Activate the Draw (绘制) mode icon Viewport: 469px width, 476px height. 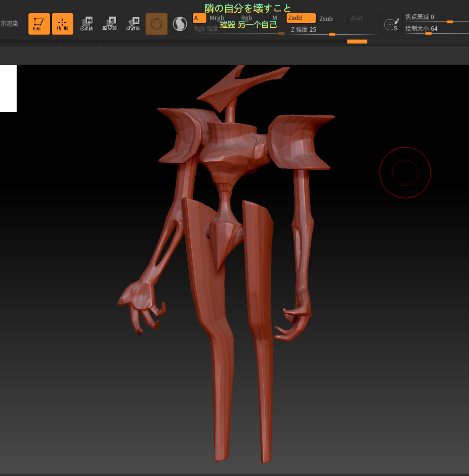(62, 24)
